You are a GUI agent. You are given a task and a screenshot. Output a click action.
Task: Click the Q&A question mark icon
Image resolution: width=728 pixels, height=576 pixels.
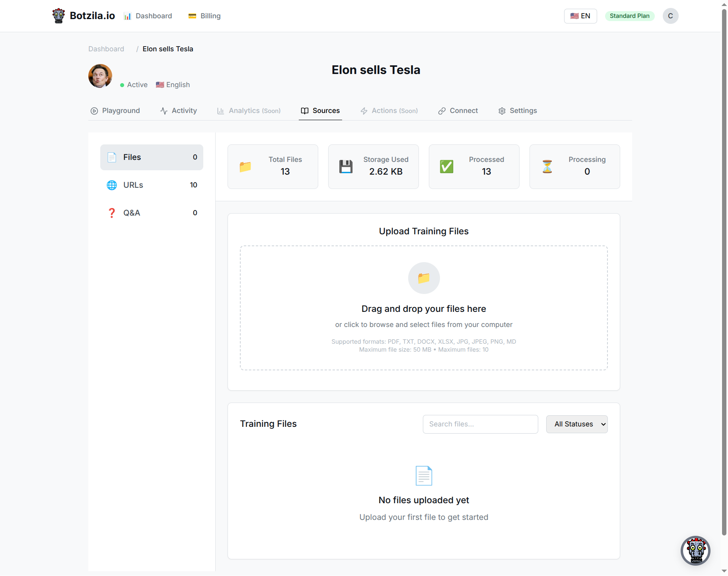(112, 213)
